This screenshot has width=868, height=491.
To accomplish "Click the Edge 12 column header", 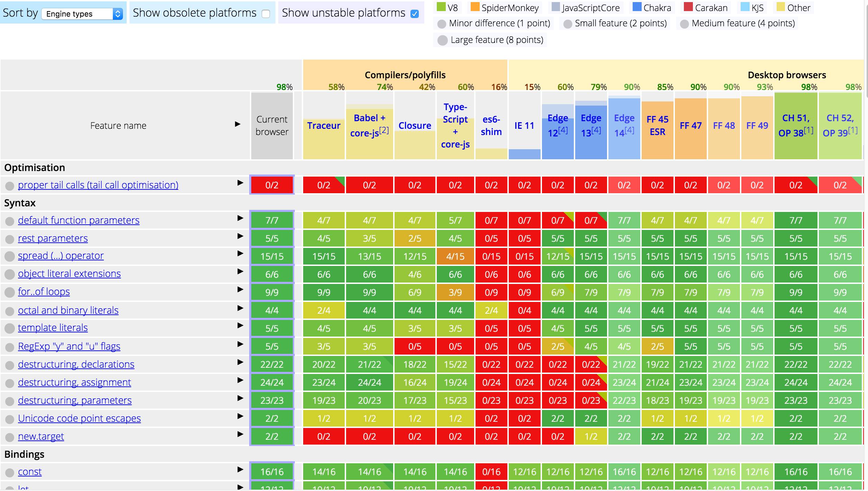I will 558,125.
